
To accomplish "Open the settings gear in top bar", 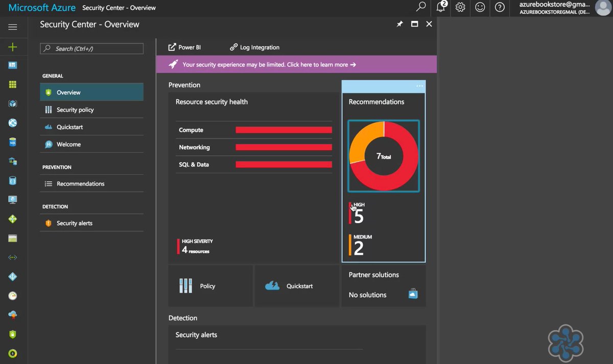I will coord(460,7).
